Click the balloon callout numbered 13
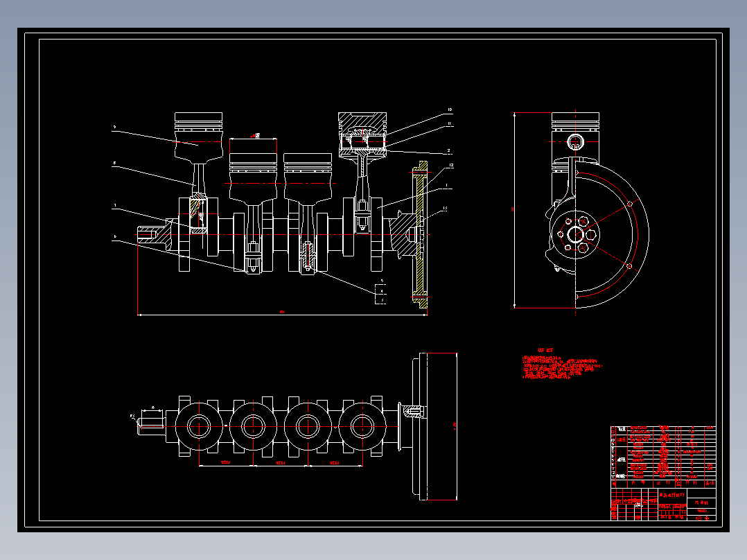Screen dimensions: 747x560 point(444,208)
